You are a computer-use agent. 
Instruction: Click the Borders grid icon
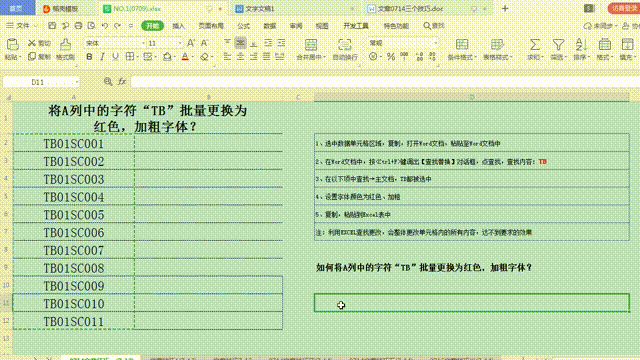click(x=130, y=56)
